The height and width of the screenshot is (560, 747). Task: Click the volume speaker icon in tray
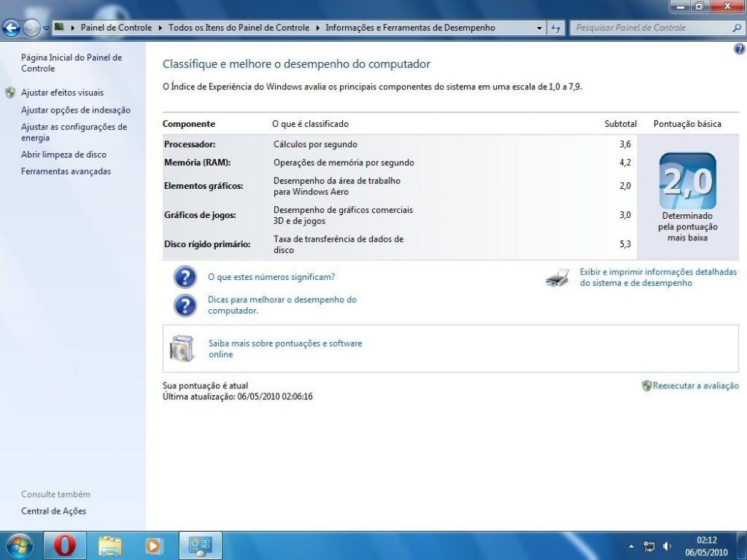(x=667, y=546)
